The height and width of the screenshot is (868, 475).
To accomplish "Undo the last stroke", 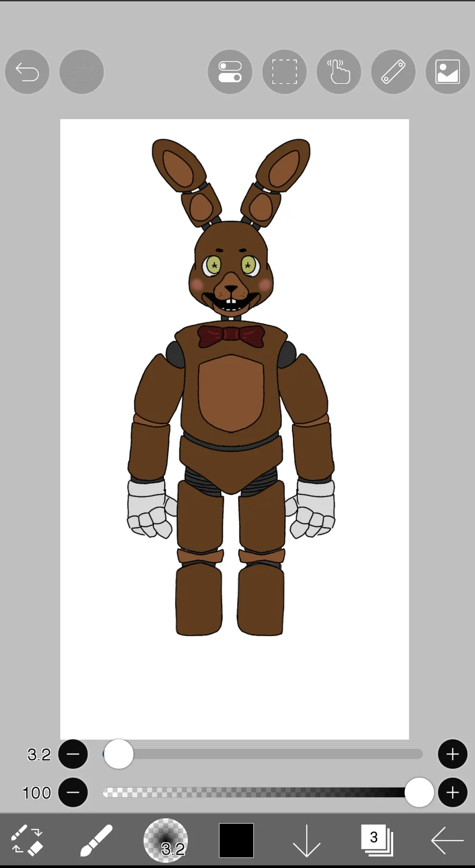I will [27, 72].
